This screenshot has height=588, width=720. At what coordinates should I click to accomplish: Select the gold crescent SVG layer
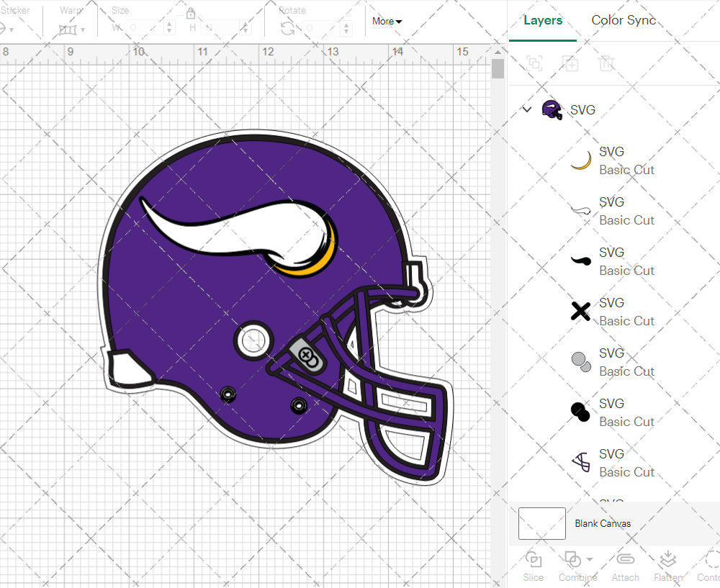pos(613,160)
